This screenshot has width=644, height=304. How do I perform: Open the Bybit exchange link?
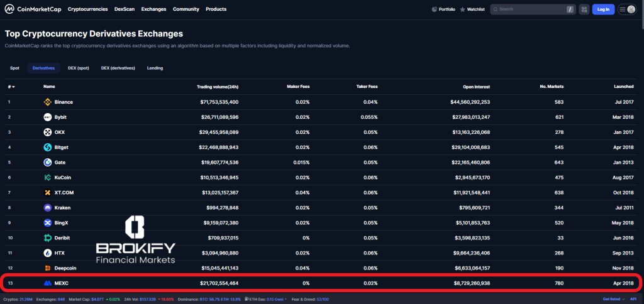point(62,117)
